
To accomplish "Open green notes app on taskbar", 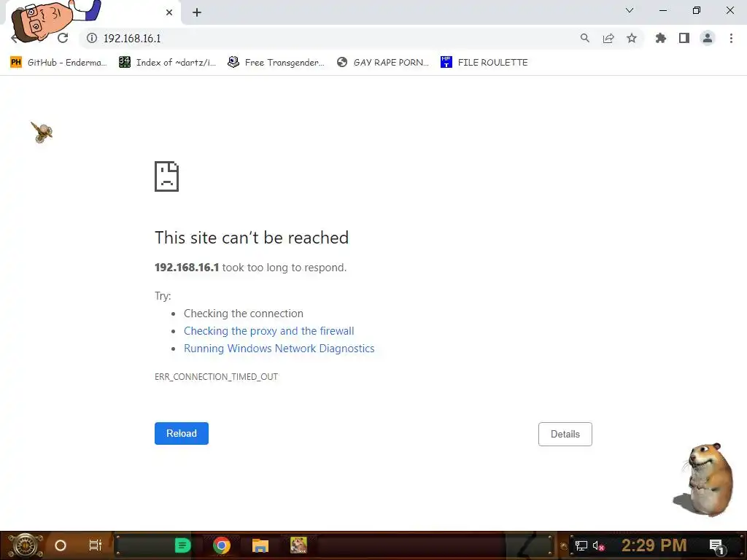I will point(182,545).
